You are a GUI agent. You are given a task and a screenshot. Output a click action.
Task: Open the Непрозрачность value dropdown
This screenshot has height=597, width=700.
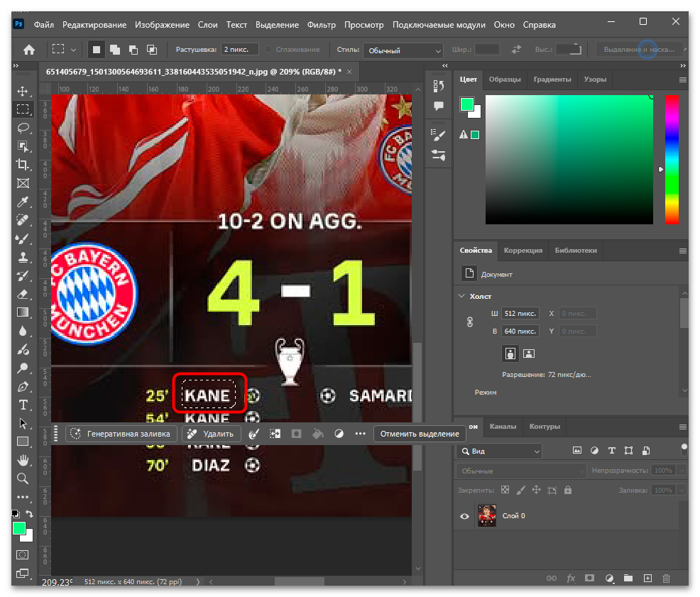682,470
